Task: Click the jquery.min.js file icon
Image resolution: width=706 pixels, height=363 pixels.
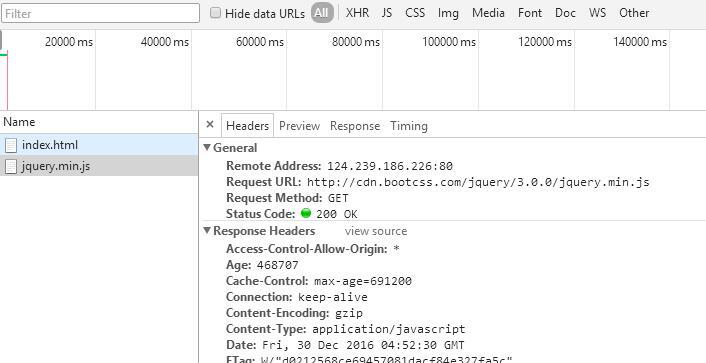Action: coord(11,167)
